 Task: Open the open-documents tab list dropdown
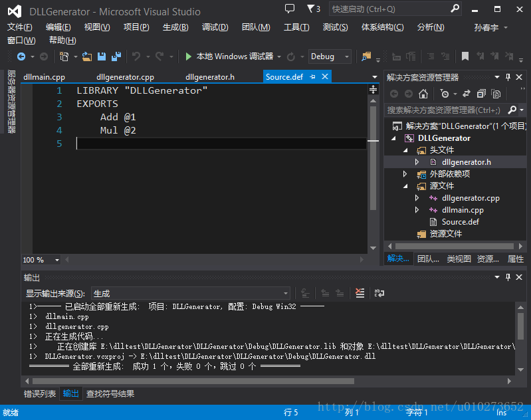point(375,77)
